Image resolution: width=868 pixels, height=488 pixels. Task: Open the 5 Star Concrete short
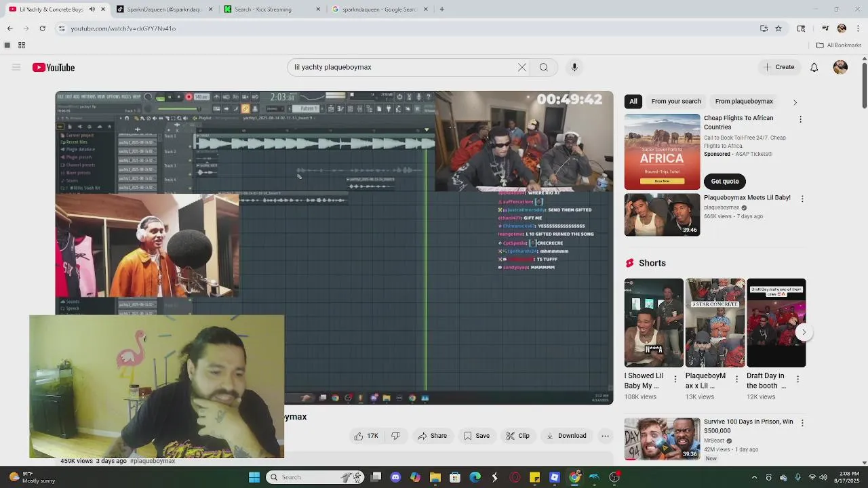(x=715, y=323)
